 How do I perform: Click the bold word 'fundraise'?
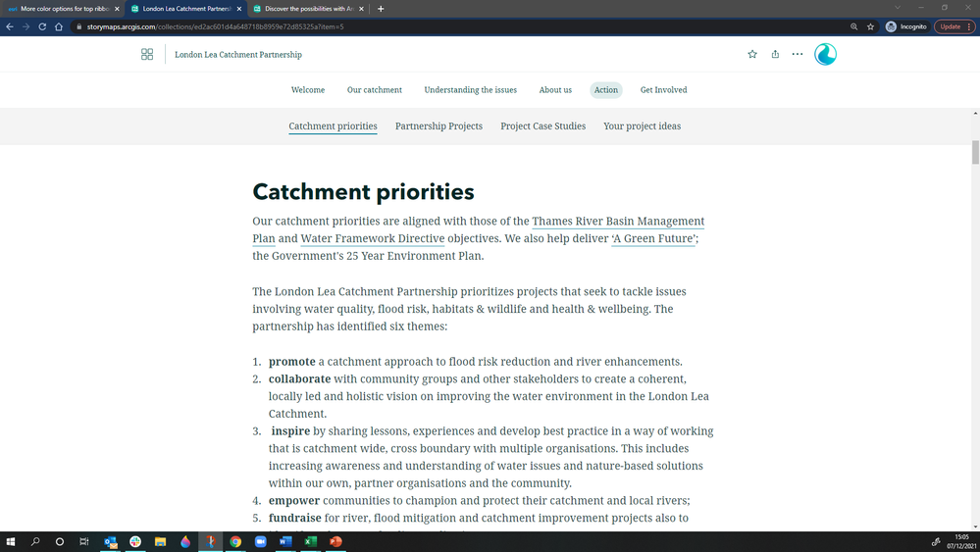pyautogui.click(x=295, y=519)
